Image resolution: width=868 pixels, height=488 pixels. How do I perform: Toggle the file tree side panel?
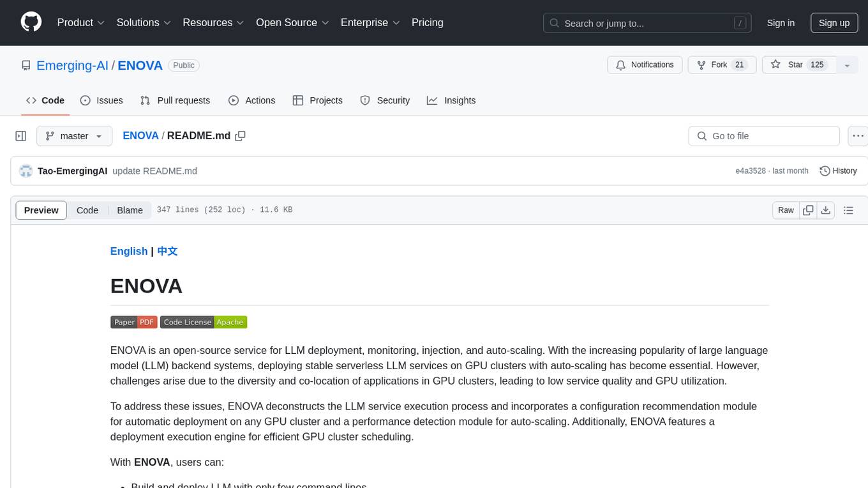tap(21, 136)
